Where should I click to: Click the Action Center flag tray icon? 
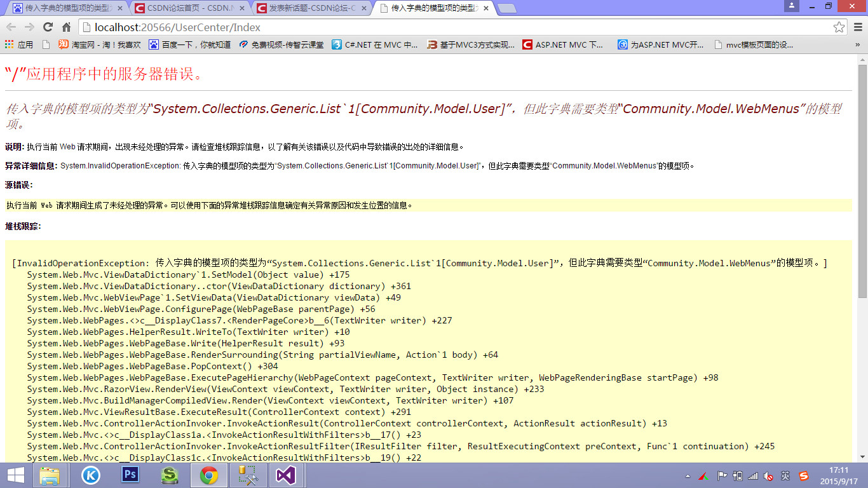[722, 475]
